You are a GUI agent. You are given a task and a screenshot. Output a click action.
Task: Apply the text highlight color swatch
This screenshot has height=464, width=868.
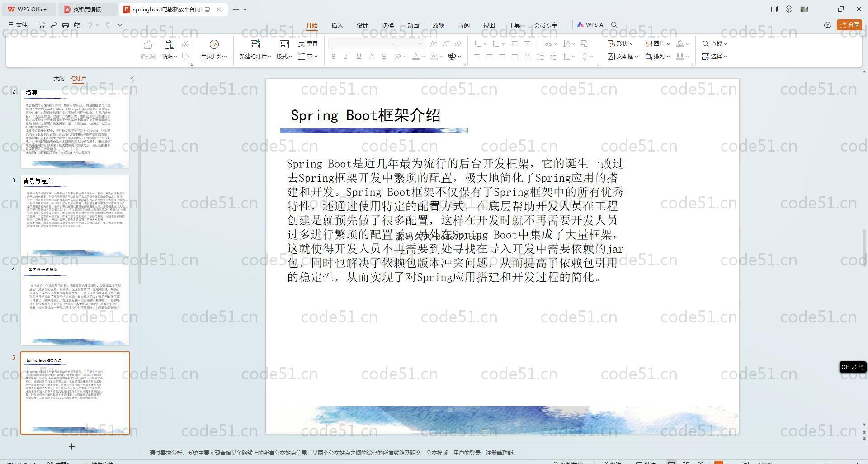coord(434,57)
